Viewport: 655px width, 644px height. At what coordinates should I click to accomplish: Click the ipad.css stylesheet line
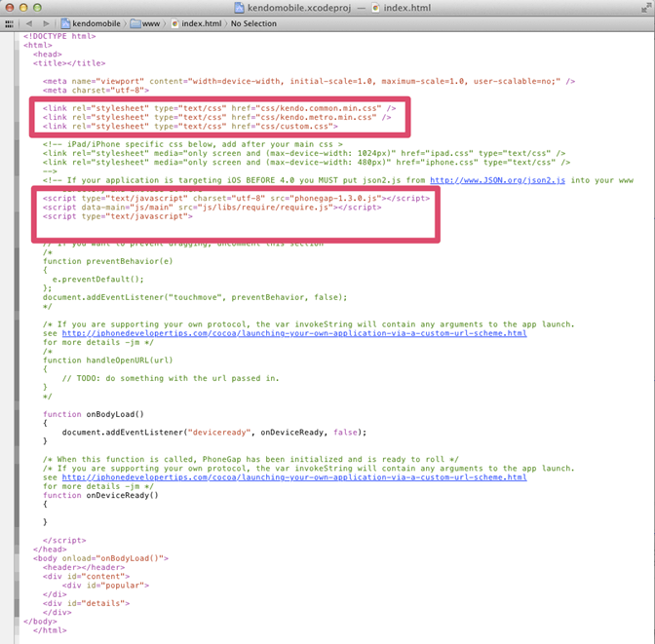304,153
